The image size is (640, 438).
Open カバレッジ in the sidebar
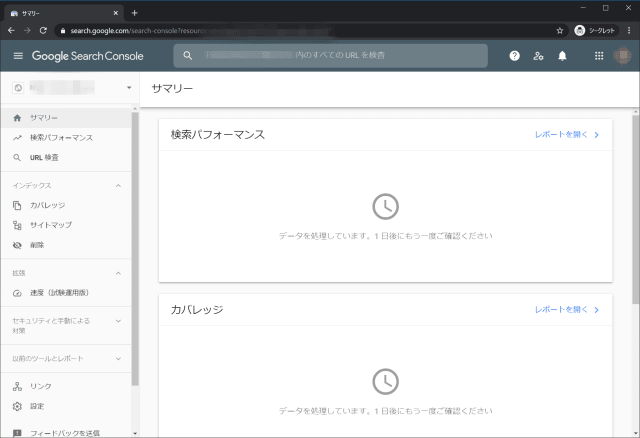[x=66, y=205]
